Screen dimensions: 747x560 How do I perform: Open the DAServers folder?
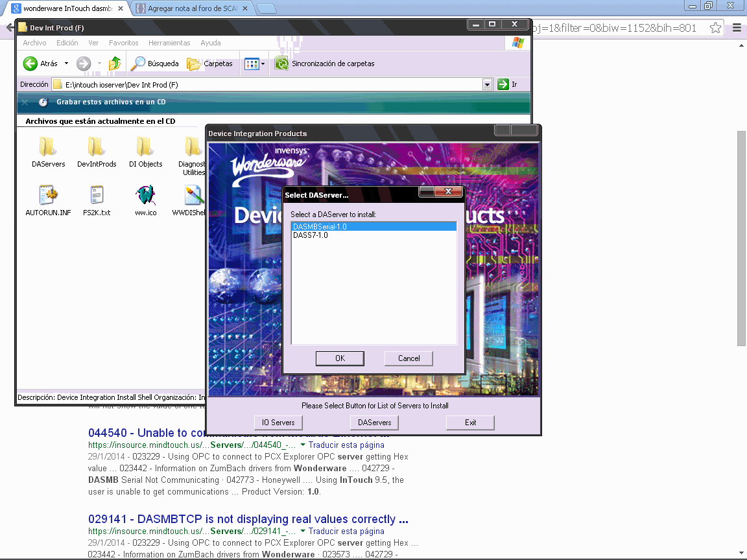coord(48,152)
